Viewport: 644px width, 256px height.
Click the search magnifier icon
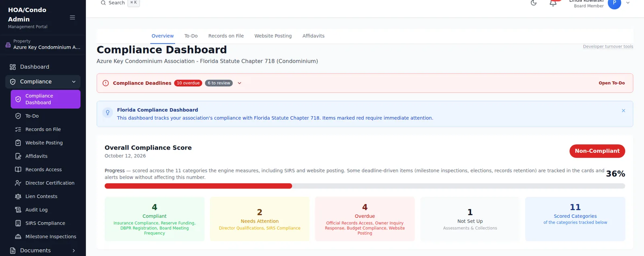(x=103, y=3)
